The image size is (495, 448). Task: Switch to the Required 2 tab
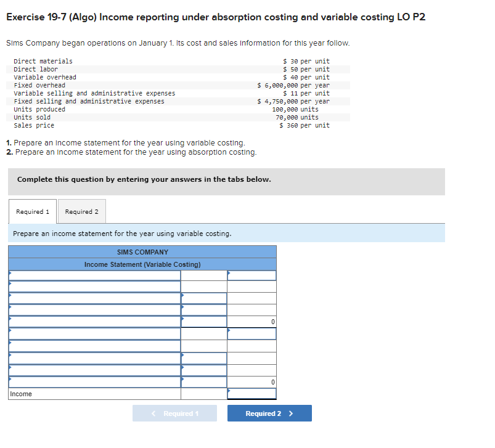pos(81,211)
